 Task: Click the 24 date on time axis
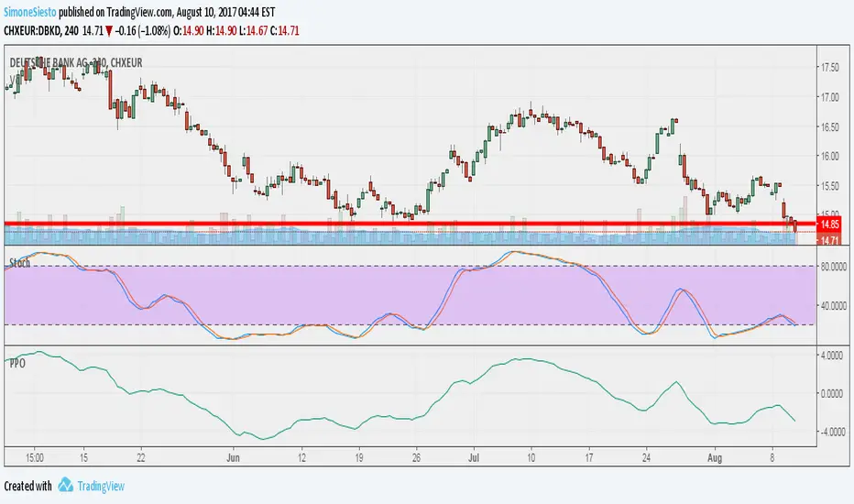click(646, 457)
